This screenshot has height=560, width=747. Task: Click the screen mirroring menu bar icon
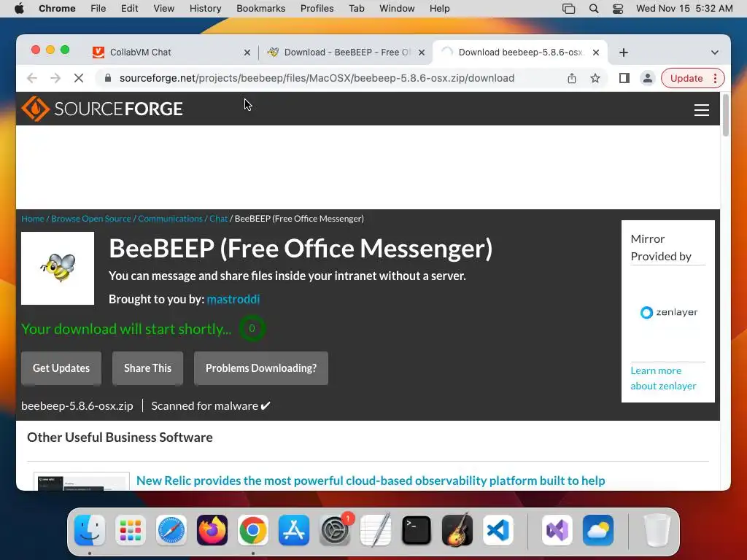coord(568,9)
